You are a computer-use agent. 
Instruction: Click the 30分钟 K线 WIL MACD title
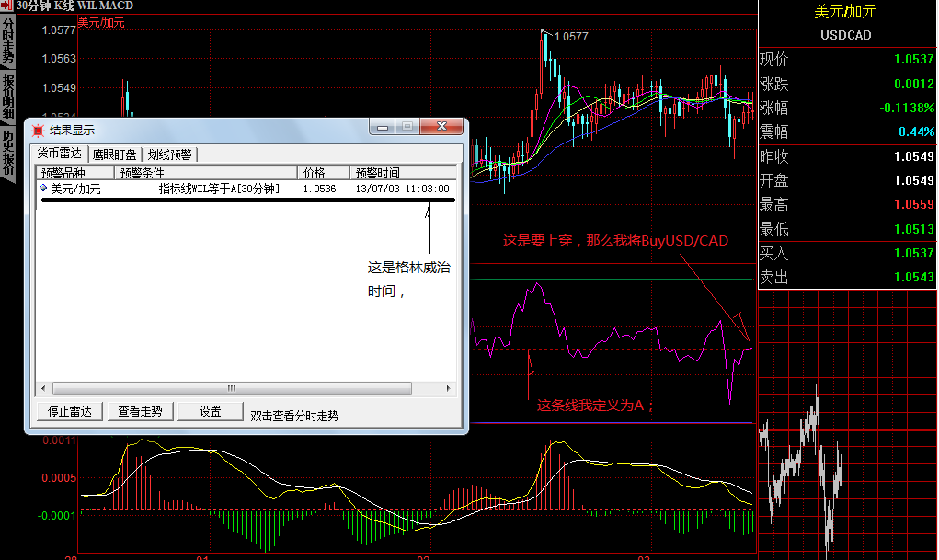click(74, 6)
